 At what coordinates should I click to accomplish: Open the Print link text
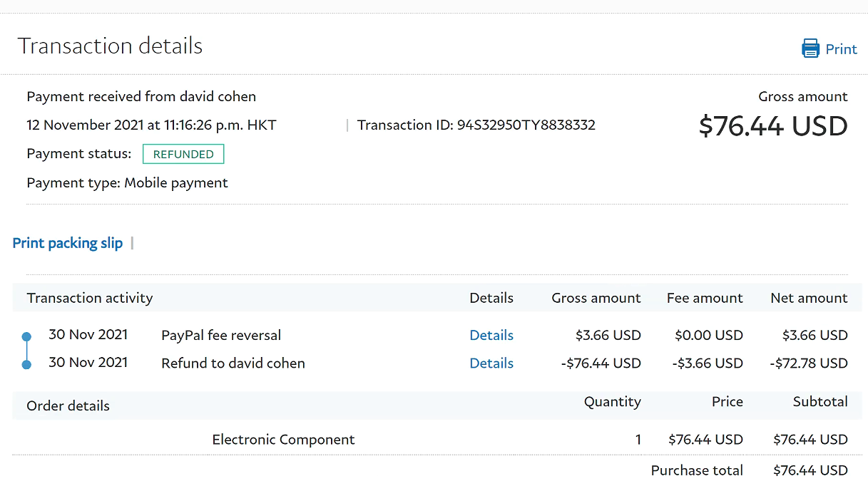(841, 49)
